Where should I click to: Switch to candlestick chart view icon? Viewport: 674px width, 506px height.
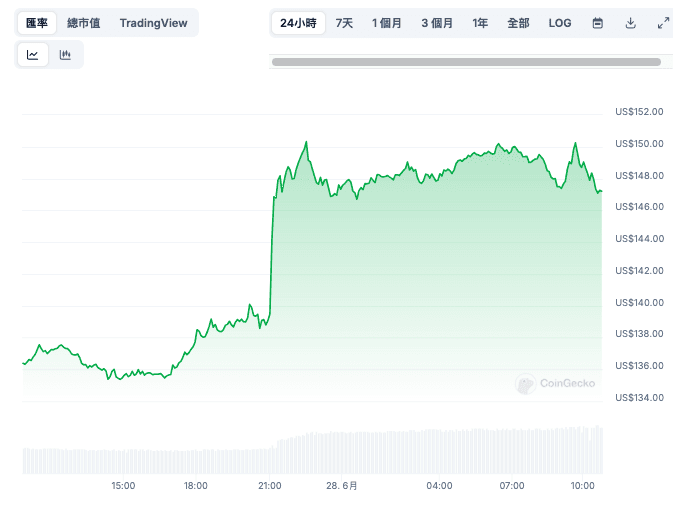coord(65,55)
